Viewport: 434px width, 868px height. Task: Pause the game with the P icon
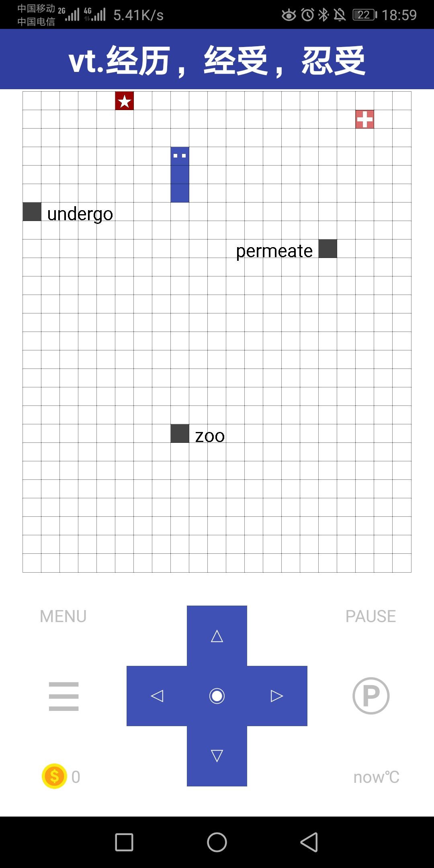click(x=371, y=696)
